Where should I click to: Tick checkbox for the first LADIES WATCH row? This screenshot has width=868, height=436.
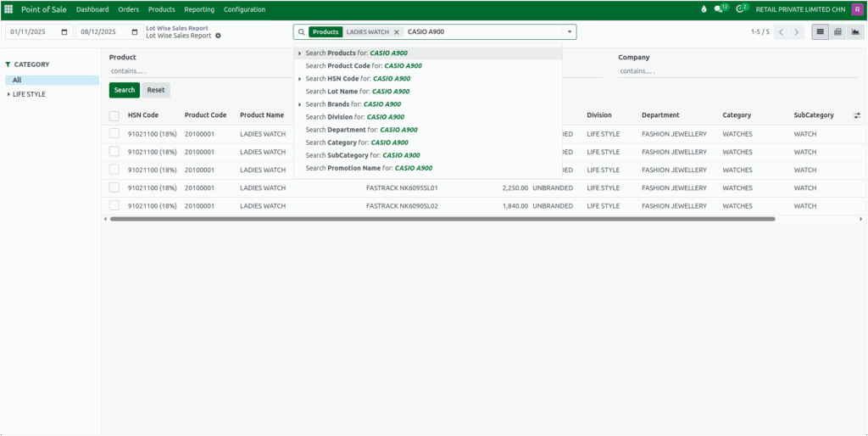coord(114,133)
